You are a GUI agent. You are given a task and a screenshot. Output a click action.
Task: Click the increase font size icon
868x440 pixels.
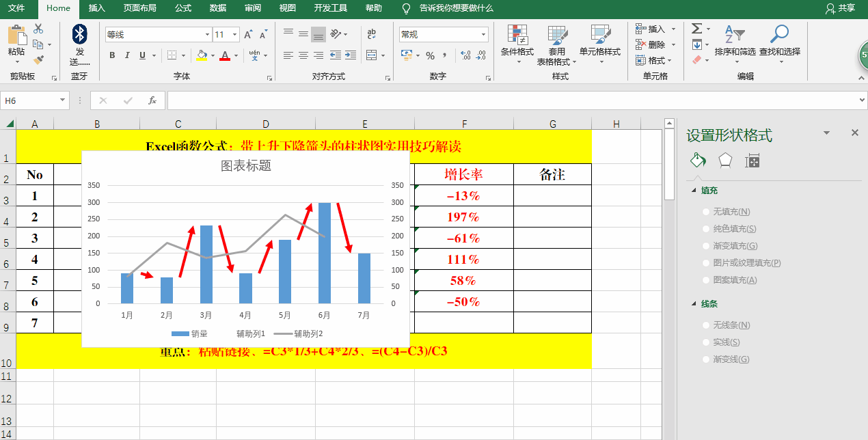247,34
